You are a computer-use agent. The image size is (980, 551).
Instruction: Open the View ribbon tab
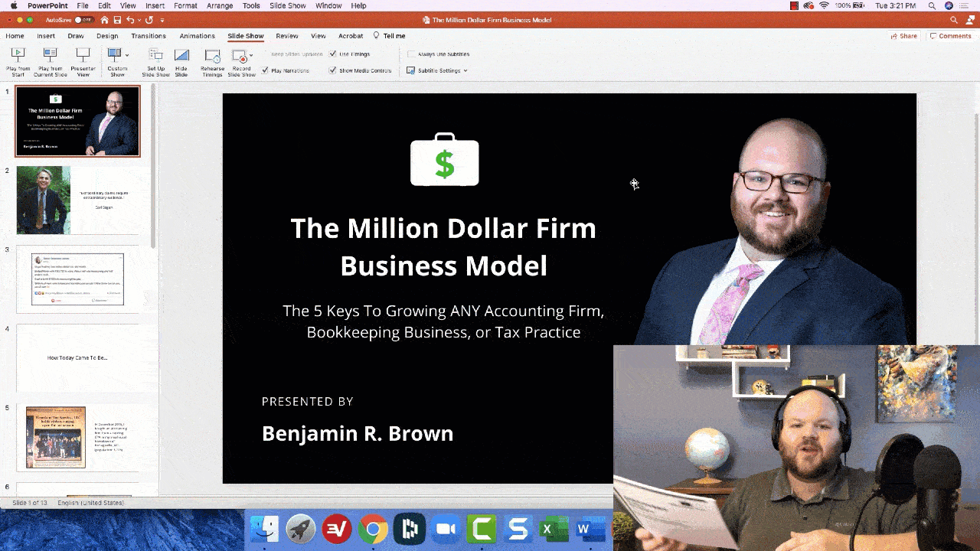coord(318,36)
